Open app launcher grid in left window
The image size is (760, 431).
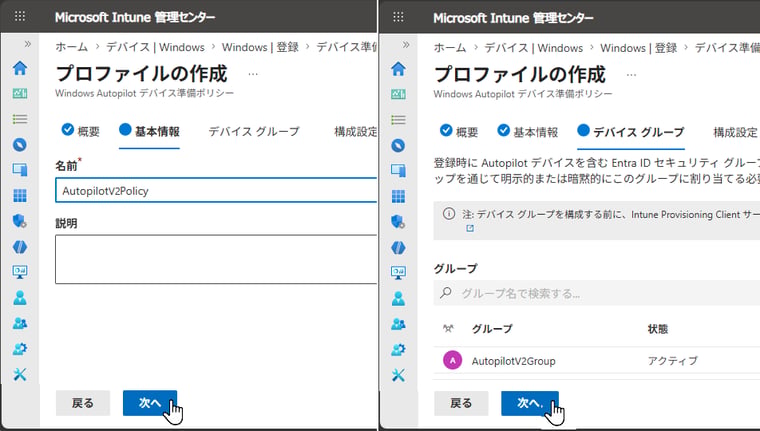click(x=20, y=16)
